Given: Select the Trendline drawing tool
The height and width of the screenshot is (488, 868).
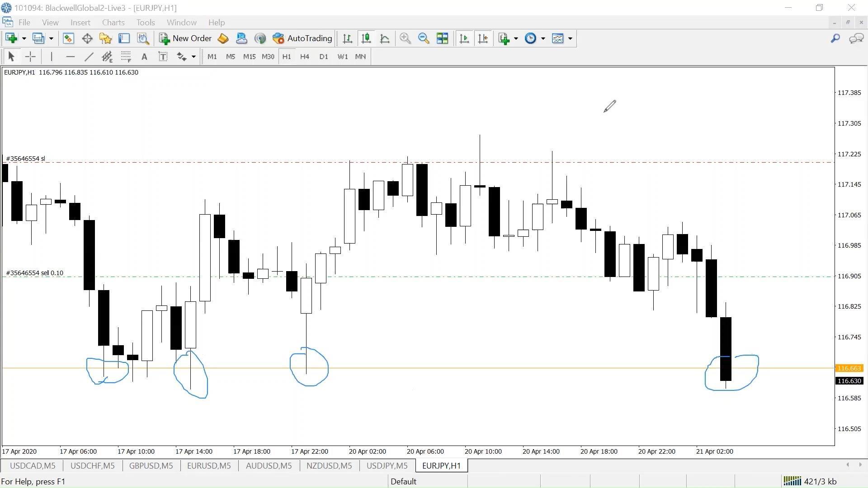Looking at the screenshot, I should [89, 56].
